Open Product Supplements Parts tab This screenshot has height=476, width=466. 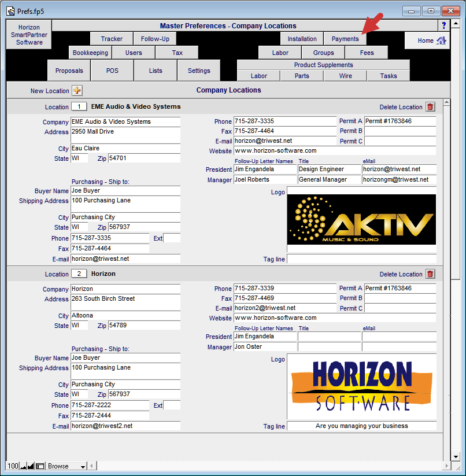tap(302, 76)
